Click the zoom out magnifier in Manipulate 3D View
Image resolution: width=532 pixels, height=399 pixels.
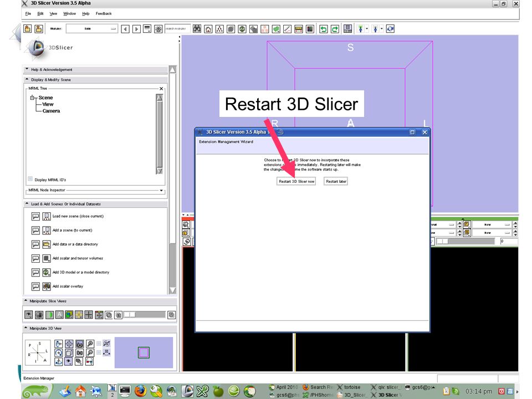(x=90, y=352)
